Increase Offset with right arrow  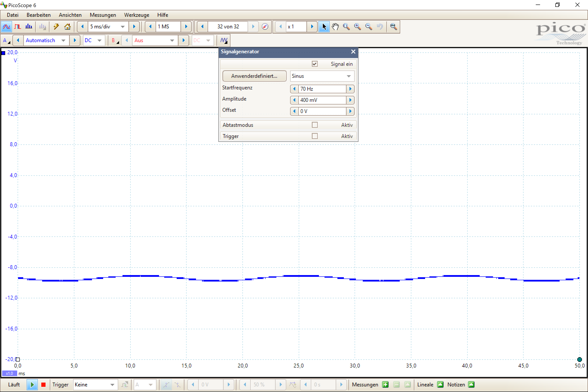coord(350,111)
